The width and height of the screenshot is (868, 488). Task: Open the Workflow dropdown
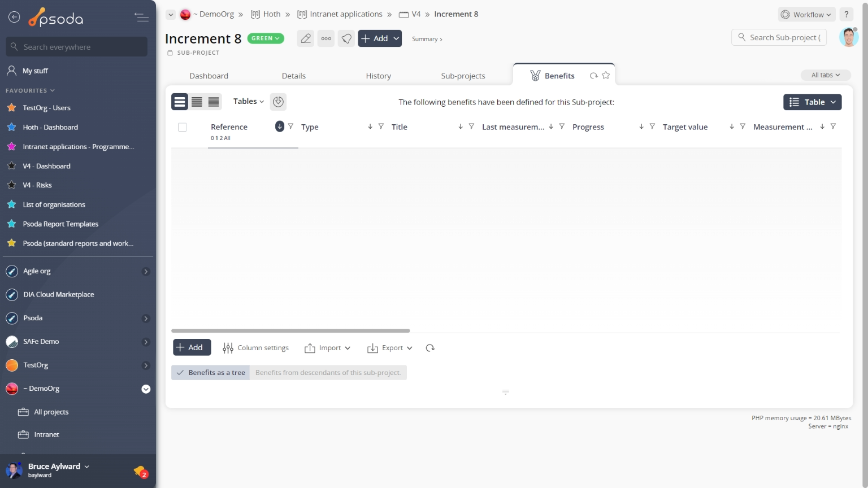(x=806, y=15)
